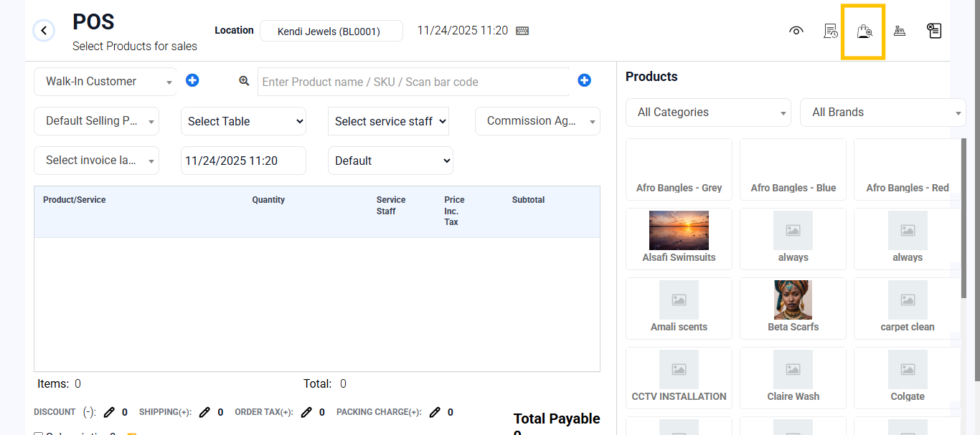The height and width of the screenshot is (435, 980).
Task: Click the Product/Service column header
Action: click(x=74, y=200)
